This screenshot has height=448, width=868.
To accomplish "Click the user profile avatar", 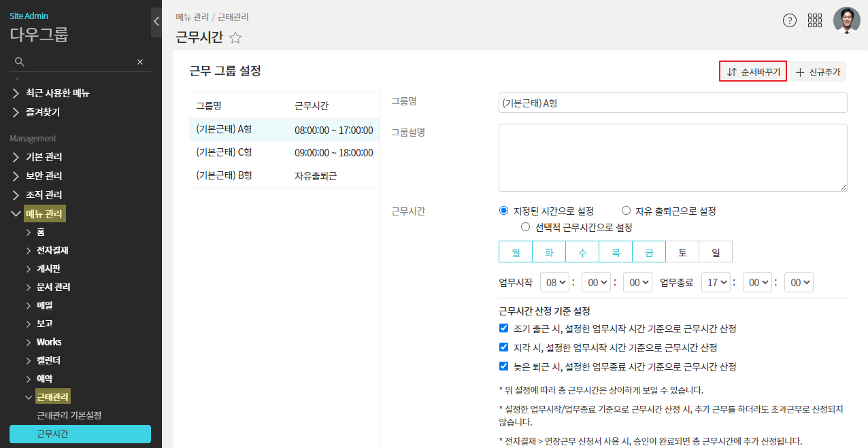I will (x=846, y=20).
